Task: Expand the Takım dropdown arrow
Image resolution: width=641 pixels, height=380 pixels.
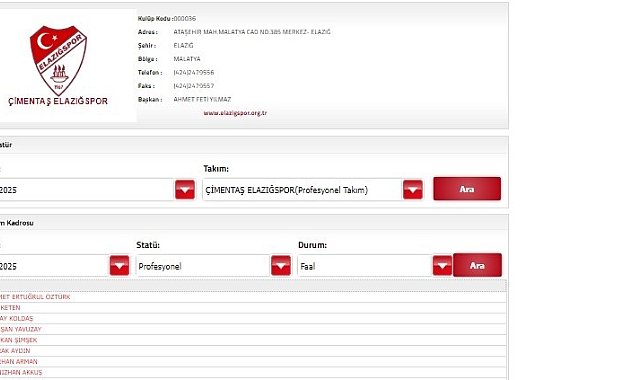Action: point(413,190)
